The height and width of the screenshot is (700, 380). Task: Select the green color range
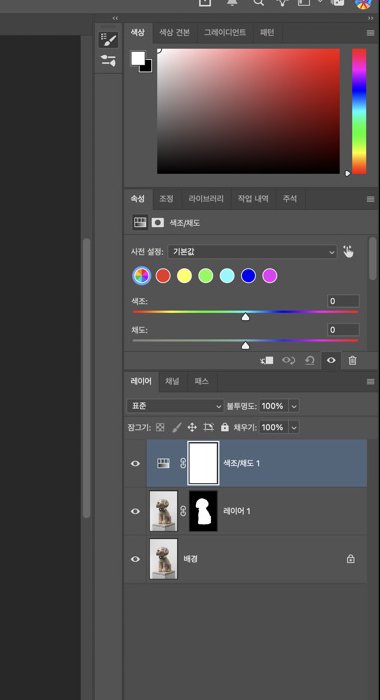coord(206,275)
